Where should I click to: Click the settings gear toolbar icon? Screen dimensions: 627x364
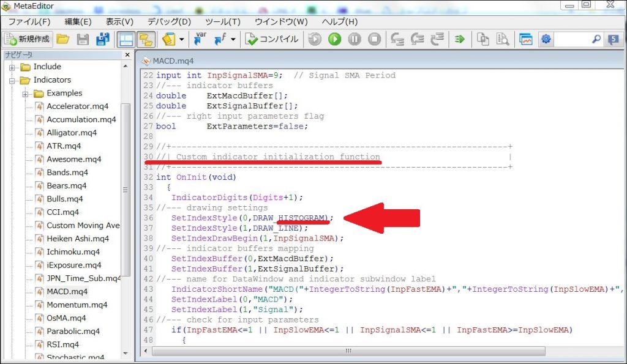pos(546,39)
